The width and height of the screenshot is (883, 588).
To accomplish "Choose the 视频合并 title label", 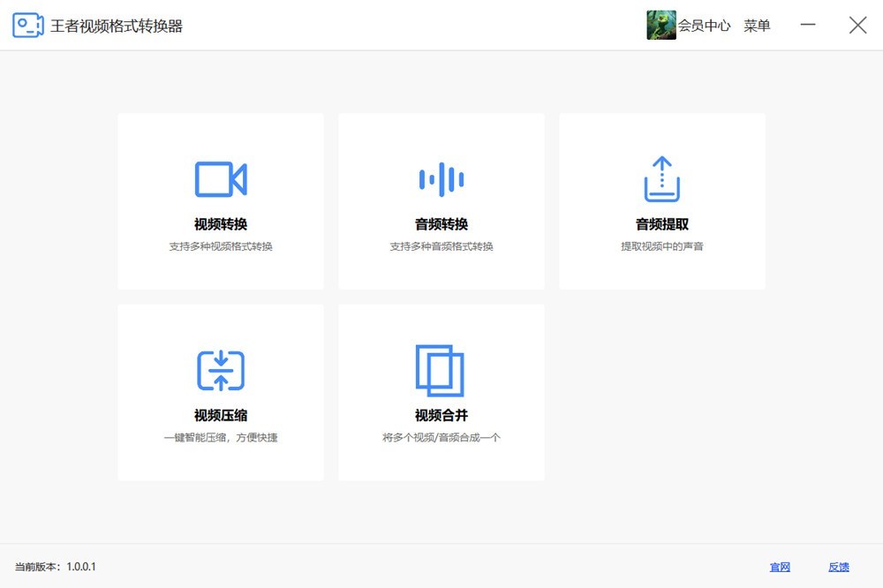I will [x=441, y=416].
